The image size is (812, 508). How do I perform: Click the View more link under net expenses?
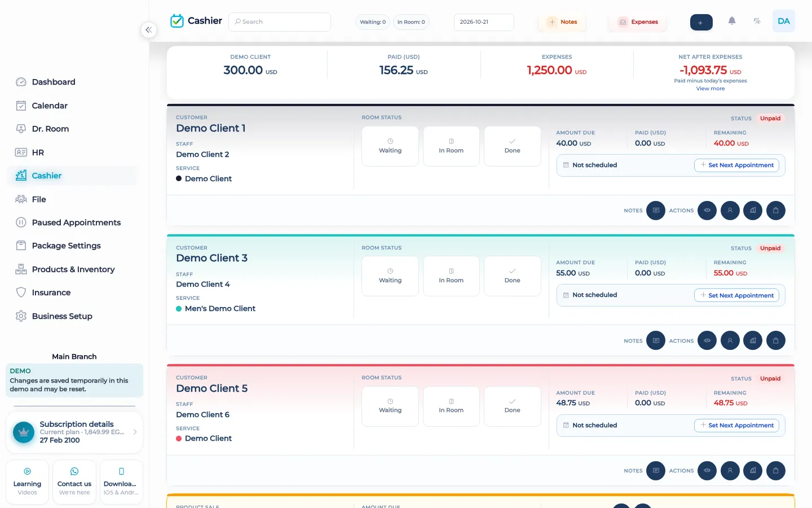click(710, 89)
